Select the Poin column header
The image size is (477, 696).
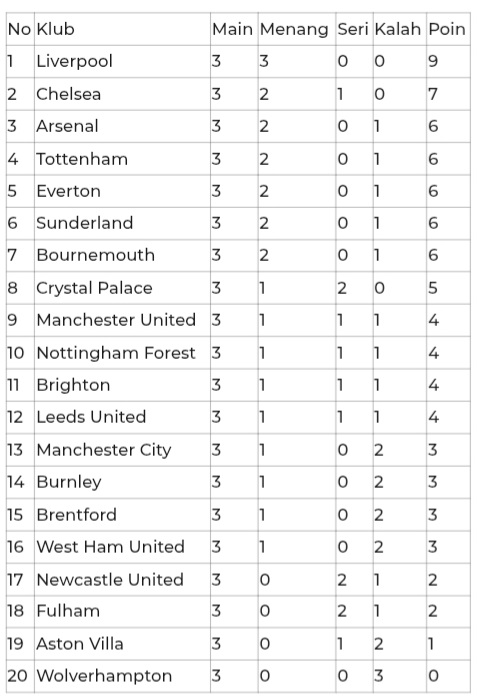pos(447,29)
